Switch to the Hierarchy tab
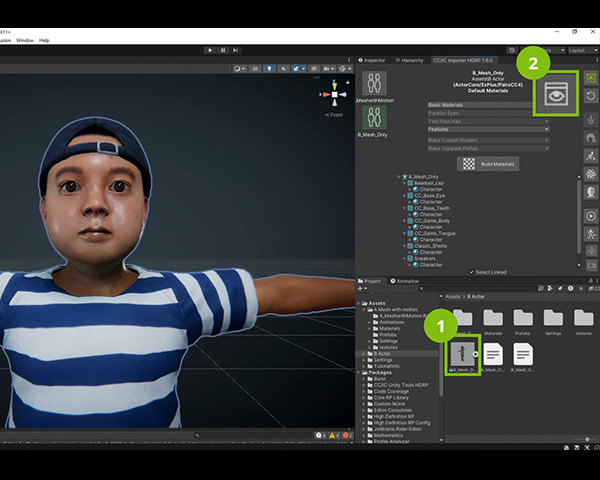This screenshot has width=600, height=480. (x=412, y=60)
